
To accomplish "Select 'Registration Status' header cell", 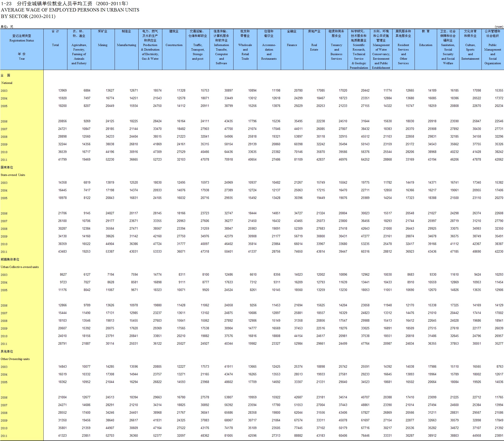I will [x=22, y=41].
